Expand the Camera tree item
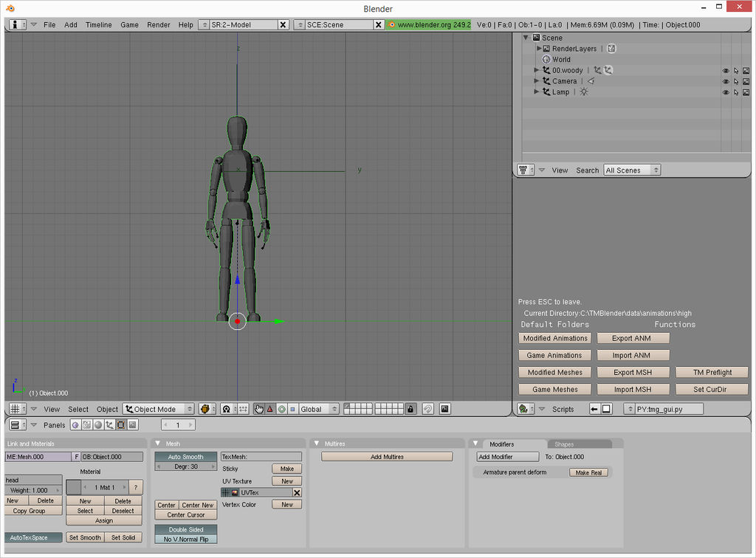The width and height of the screenshot is (756, 558). [x=536, y=81]
